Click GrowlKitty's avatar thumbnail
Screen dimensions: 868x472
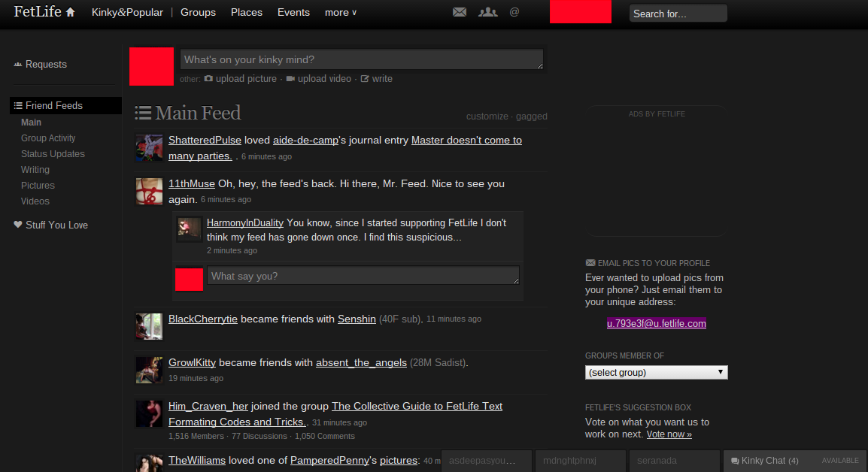[150, 371]
